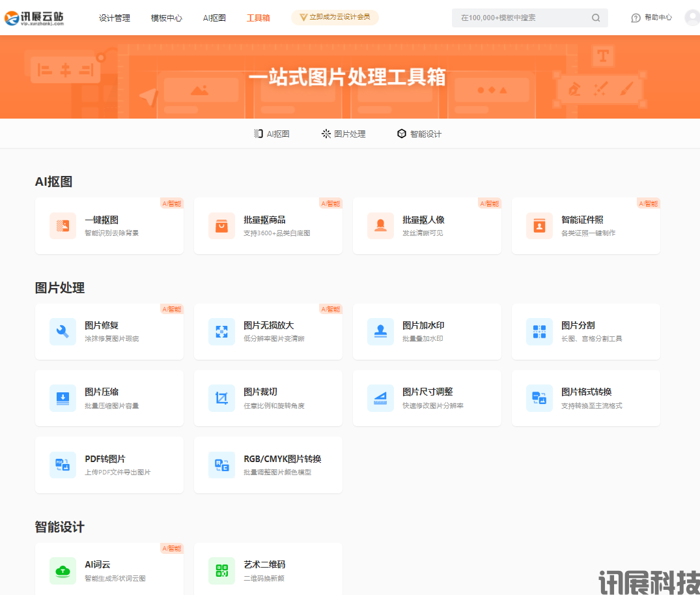Open the 批量抠商品 shopping bag icon
Image resolution: width=700 pixels, height=595 pixels.
coord(221,225)
